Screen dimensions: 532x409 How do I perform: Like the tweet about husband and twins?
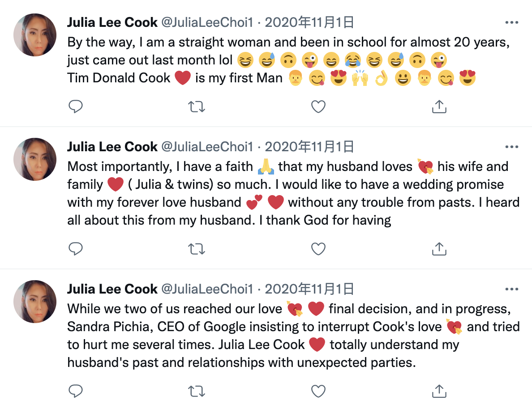(x=318, y=249)
